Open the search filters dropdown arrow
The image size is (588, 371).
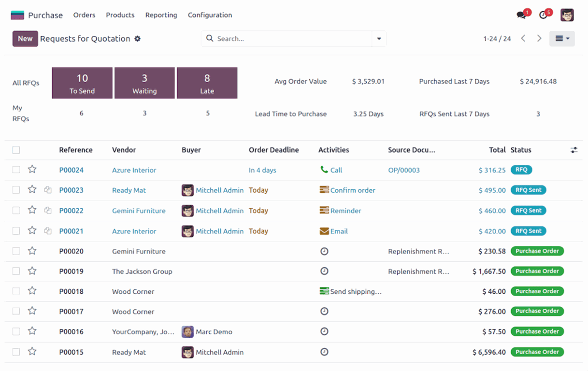(x=379, y=39)
